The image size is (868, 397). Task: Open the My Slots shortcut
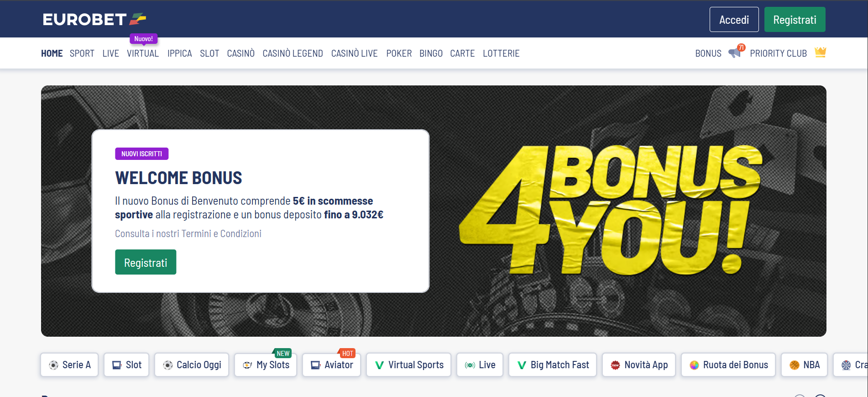(266, 365)
